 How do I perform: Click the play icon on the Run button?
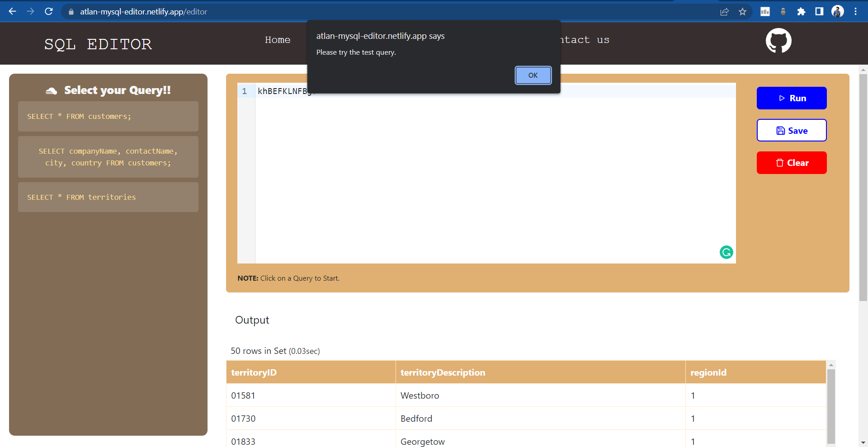click(x=782, y=98)
